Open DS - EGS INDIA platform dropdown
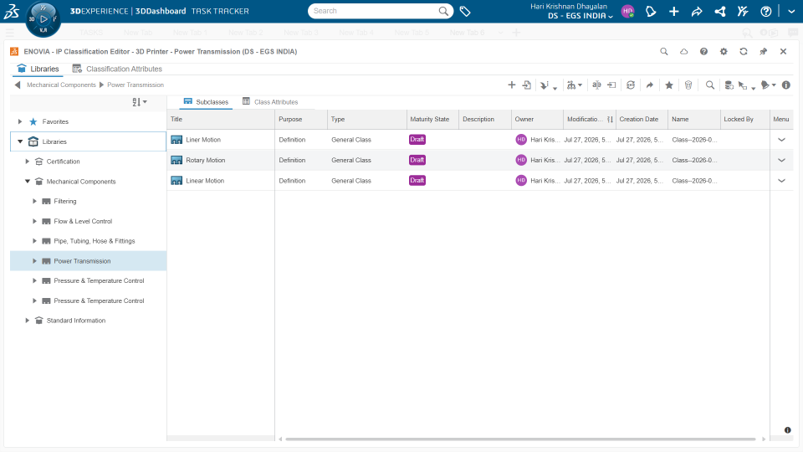 point(580,16)
